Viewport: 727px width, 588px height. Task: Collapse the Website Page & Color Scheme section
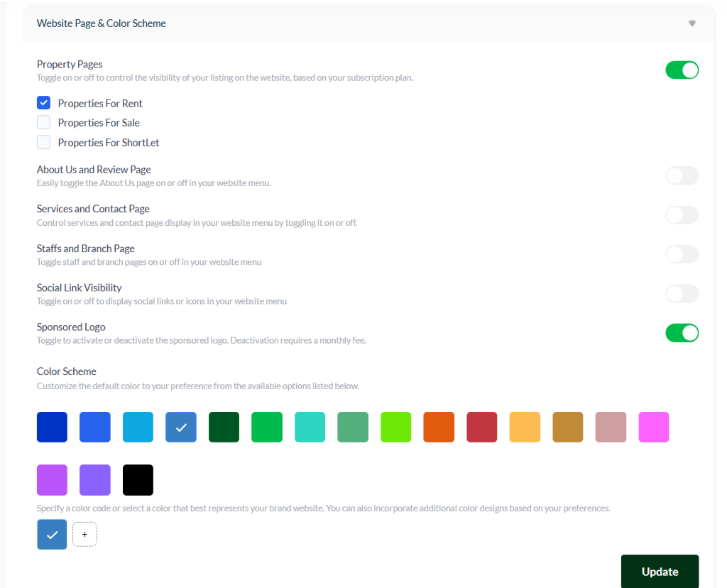coord(692,23)
